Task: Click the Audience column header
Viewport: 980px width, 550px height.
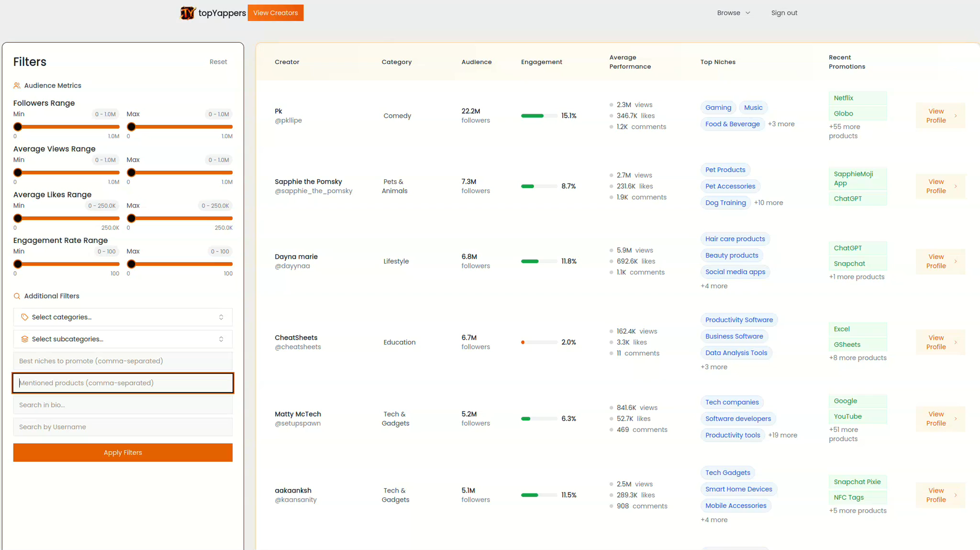Action: click(x=476, y=62)
